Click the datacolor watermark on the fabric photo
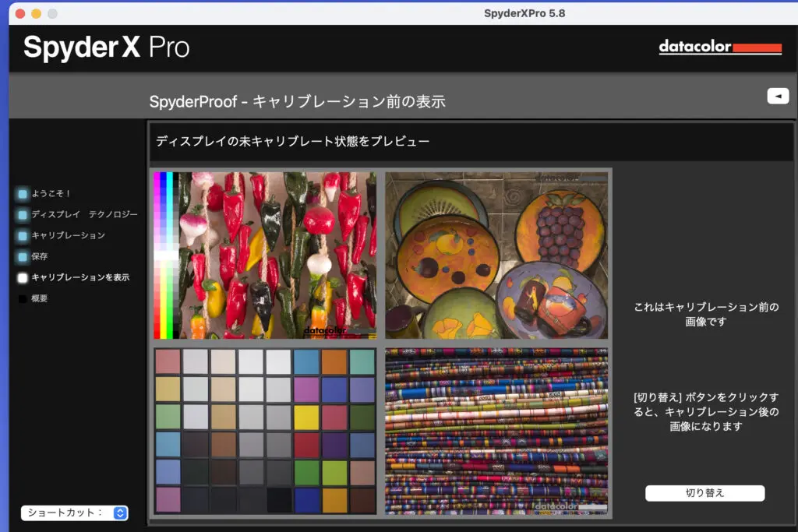This screenshot has width=798, height=532. pos(556,506)
